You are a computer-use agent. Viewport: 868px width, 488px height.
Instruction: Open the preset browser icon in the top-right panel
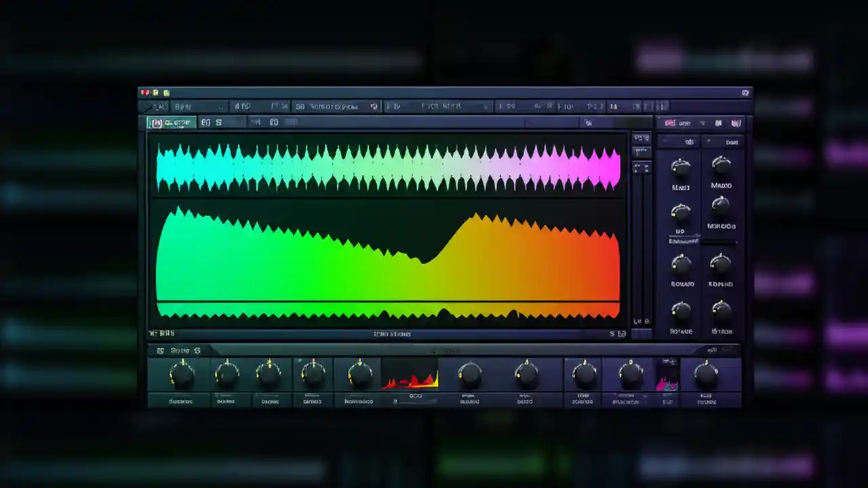[737, 123]
